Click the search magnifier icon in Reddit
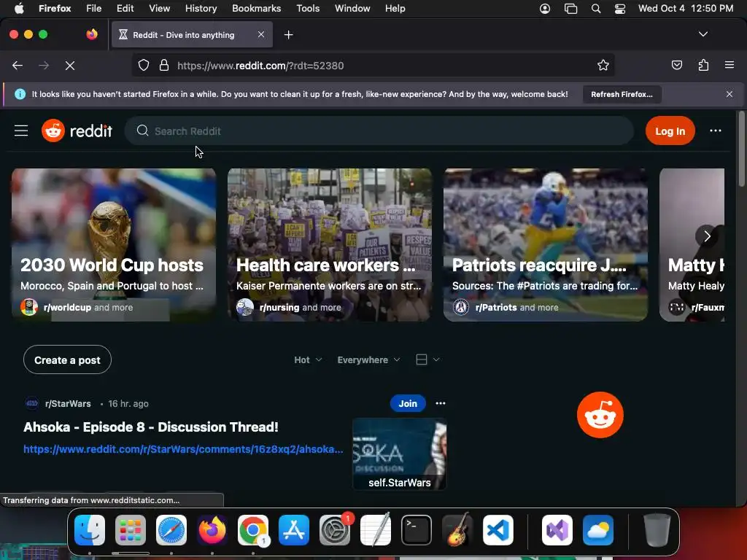The width and height of the screenshot is (747, 560). [x=142, y=131]
